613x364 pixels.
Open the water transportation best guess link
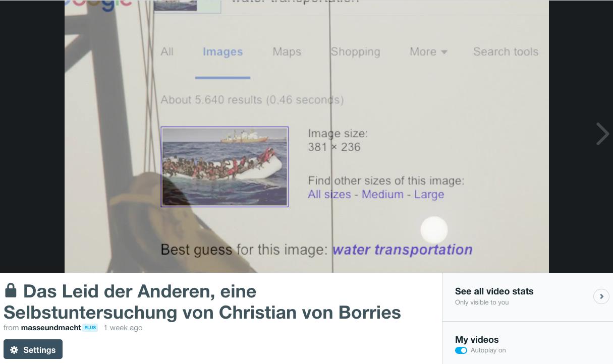click(x=403, y=250)
